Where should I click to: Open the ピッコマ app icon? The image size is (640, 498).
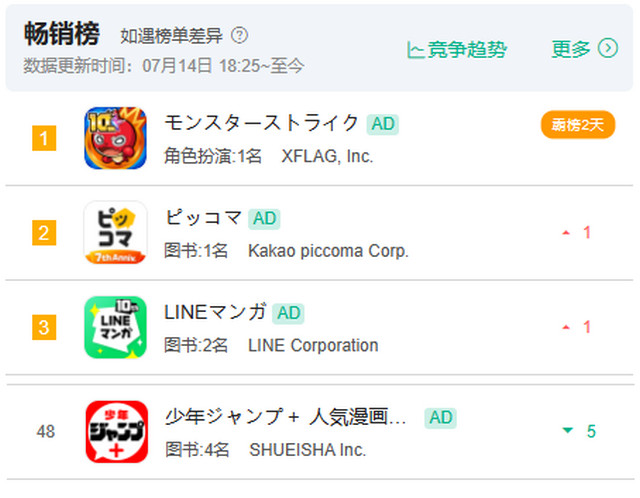116,233
